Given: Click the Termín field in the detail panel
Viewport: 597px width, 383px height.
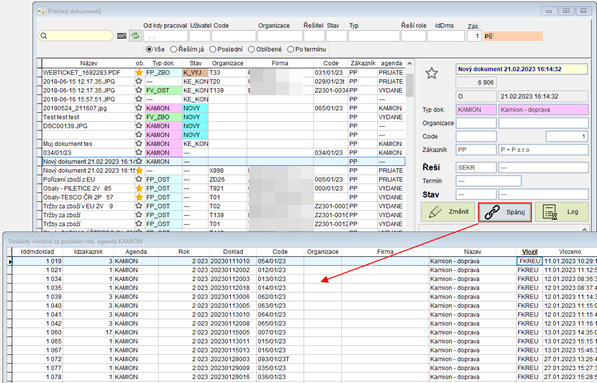Looking at the screenshot, I should [x=488, y=181].
